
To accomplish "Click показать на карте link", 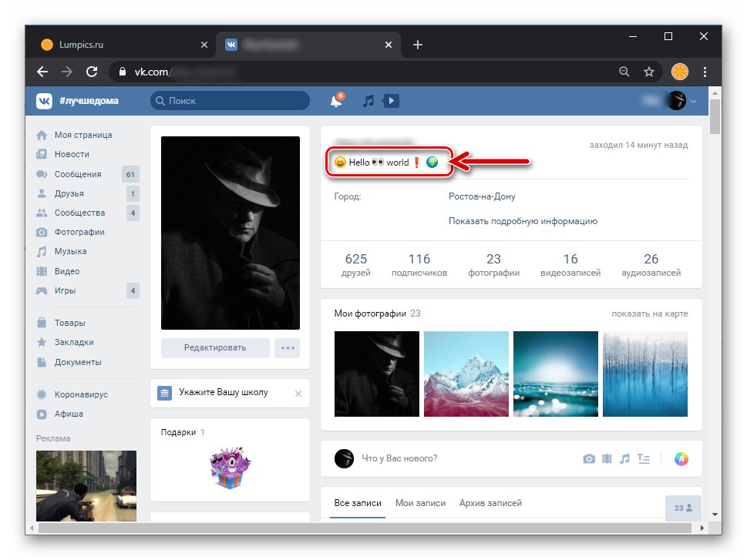I will (x=650, y=314).
